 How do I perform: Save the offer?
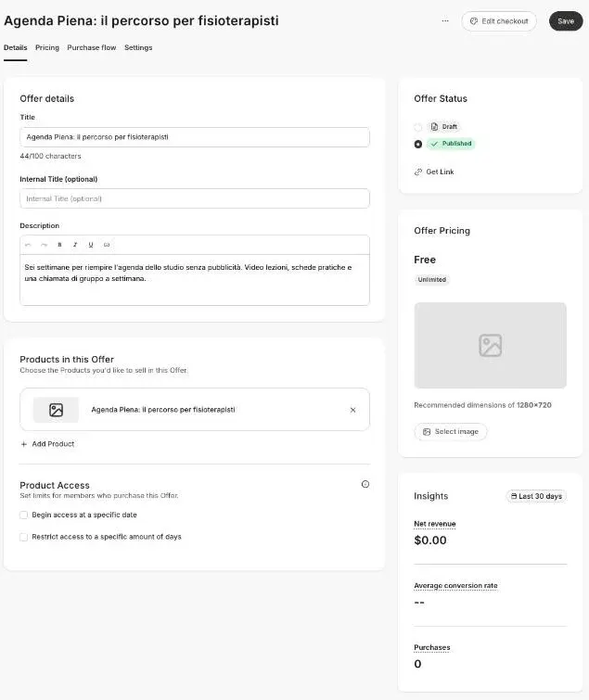[566, 21]
